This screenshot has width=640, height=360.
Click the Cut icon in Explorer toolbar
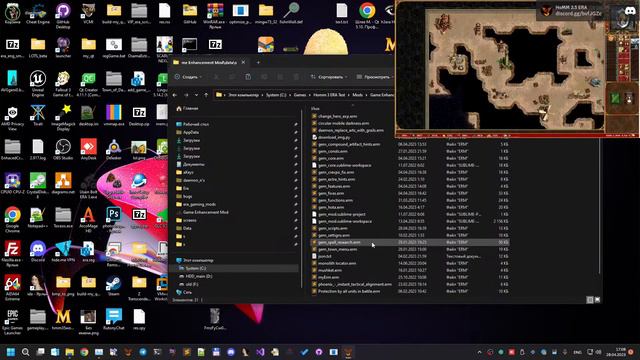pos(216,77)
